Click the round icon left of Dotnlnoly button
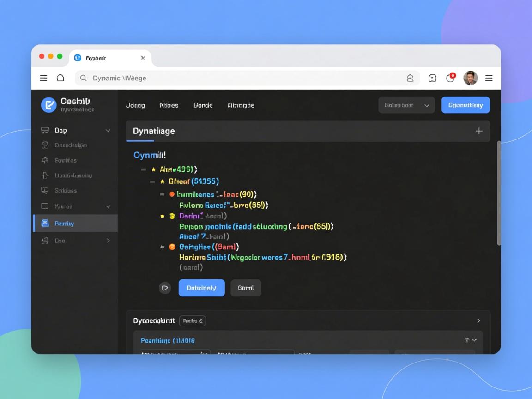Image resolution: width=532 pixels, height=399 pixels. click(x=165, y=288)
